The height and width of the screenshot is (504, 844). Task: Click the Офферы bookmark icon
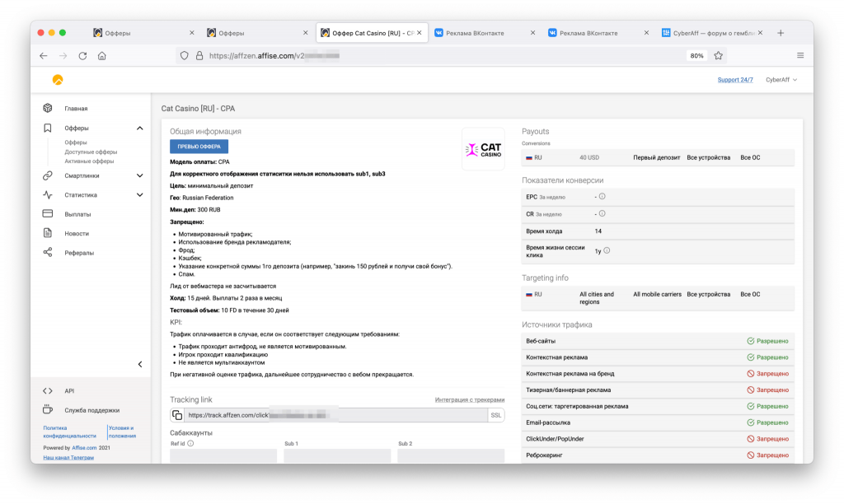tap(48, 128)
